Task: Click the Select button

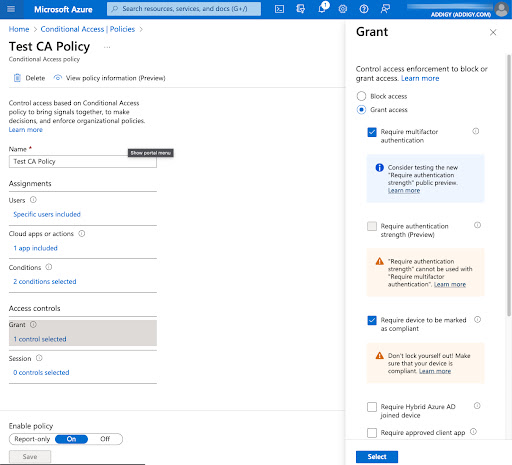Action: pos(377,457)
